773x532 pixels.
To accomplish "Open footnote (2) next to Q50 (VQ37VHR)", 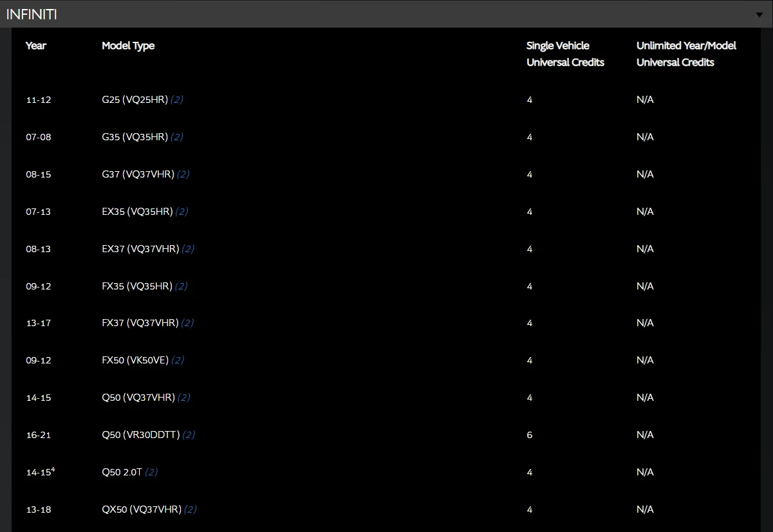I will coord(184,398).
